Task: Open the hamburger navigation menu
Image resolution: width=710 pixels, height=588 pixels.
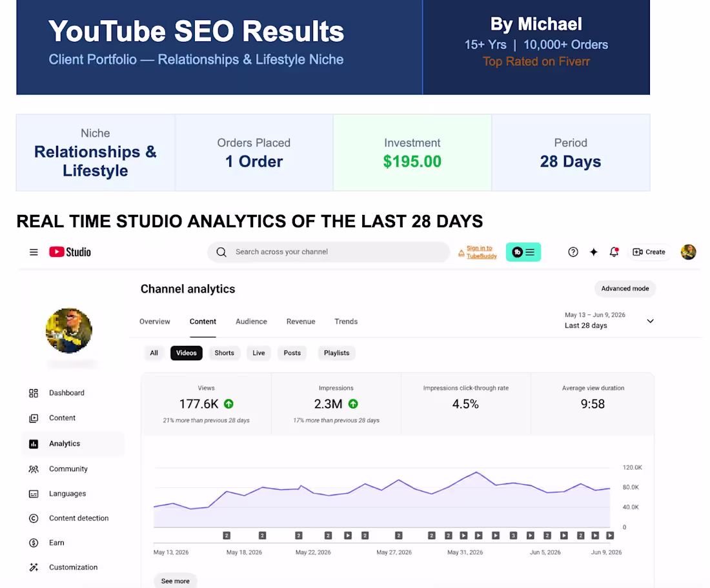Action: [x=34, y=252]
